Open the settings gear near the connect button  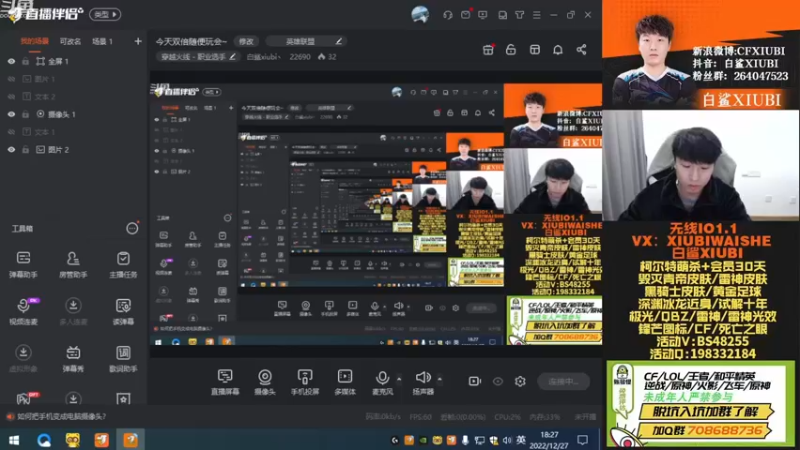point(520,381)
